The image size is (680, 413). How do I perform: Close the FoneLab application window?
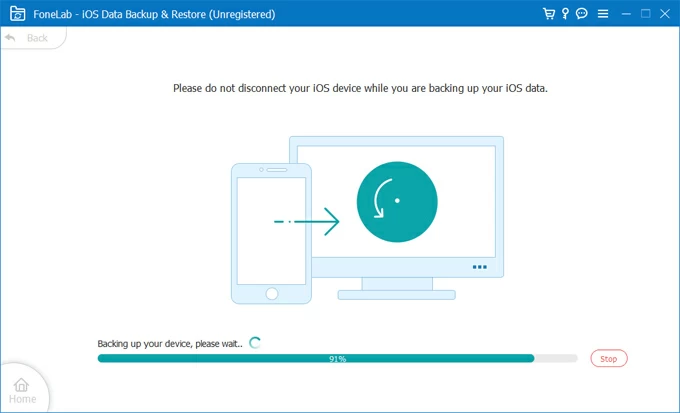(665, 14)
